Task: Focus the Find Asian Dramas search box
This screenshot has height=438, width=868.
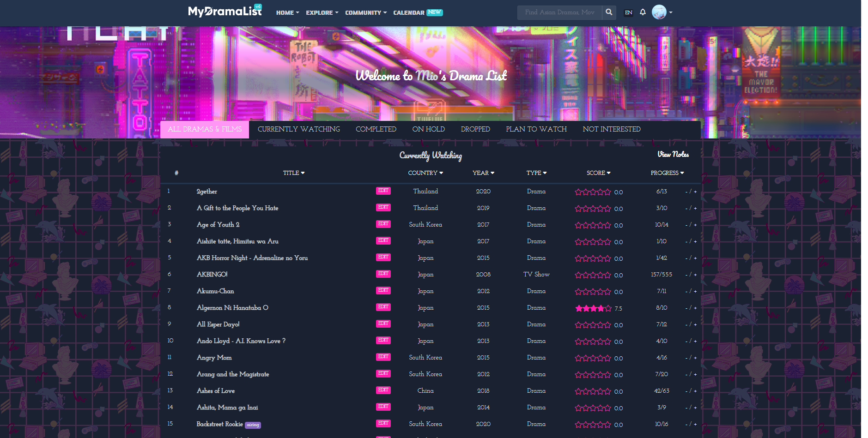Action: [x=559, y=12]
